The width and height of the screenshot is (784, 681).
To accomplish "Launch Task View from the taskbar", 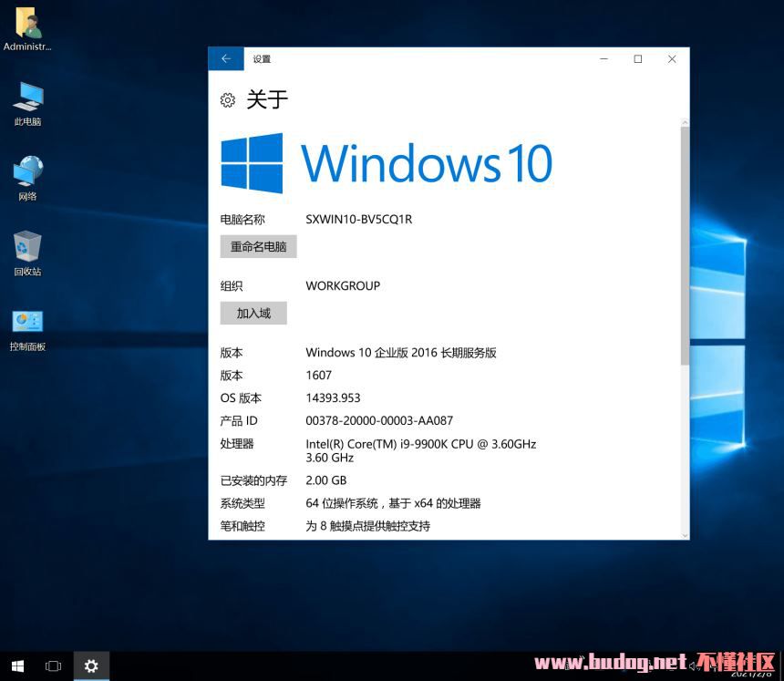I will pyautogui.click(x=53, y=666).
